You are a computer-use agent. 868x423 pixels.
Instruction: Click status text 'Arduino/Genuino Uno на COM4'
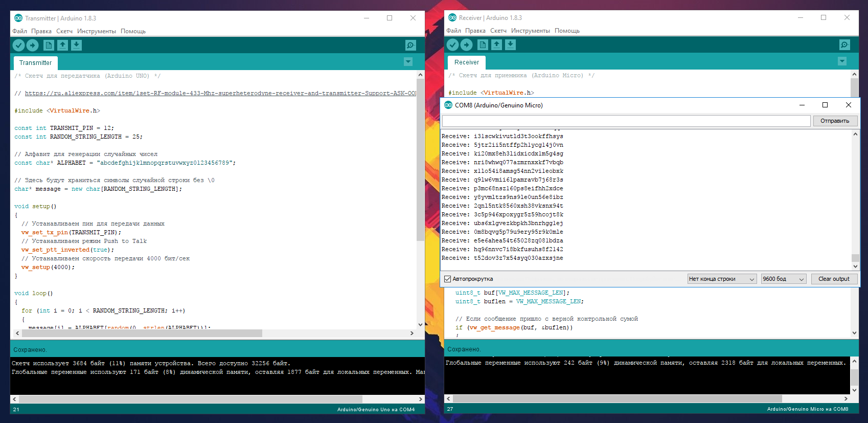tap(376, 410)
